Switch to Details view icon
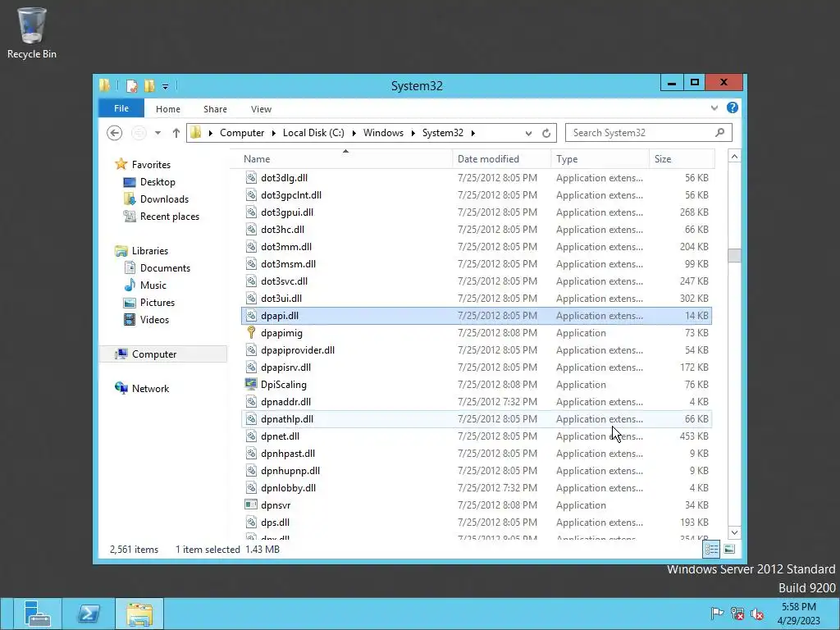The width and height of the screenshot is (840, 630). coord(711,549)
